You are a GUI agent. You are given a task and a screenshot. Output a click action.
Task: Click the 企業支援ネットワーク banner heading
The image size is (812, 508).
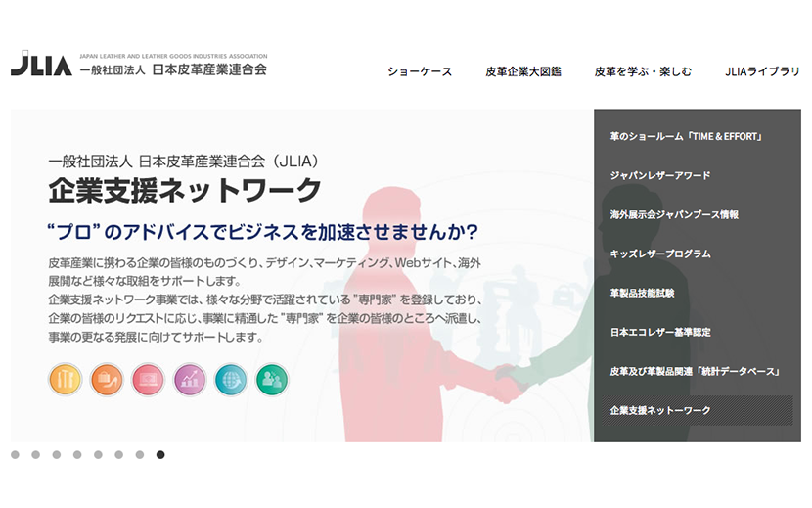pyautogui.click(x=185, y=190)
